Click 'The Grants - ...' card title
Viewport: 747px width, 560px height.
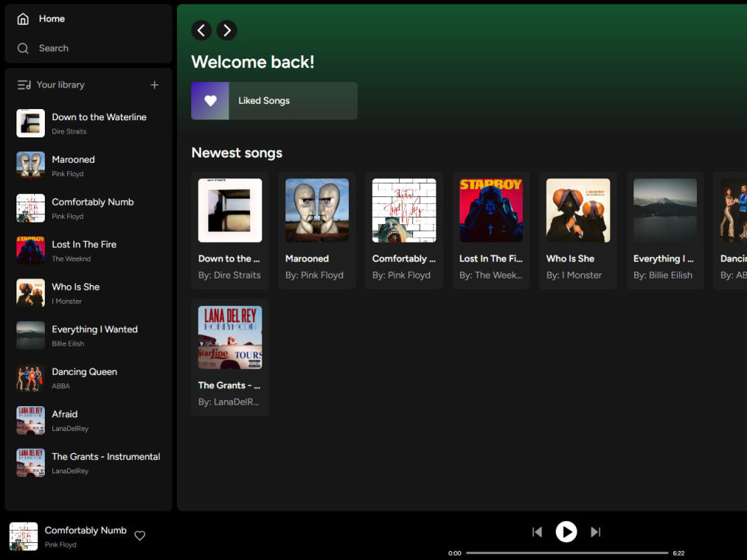pos(229,385)
